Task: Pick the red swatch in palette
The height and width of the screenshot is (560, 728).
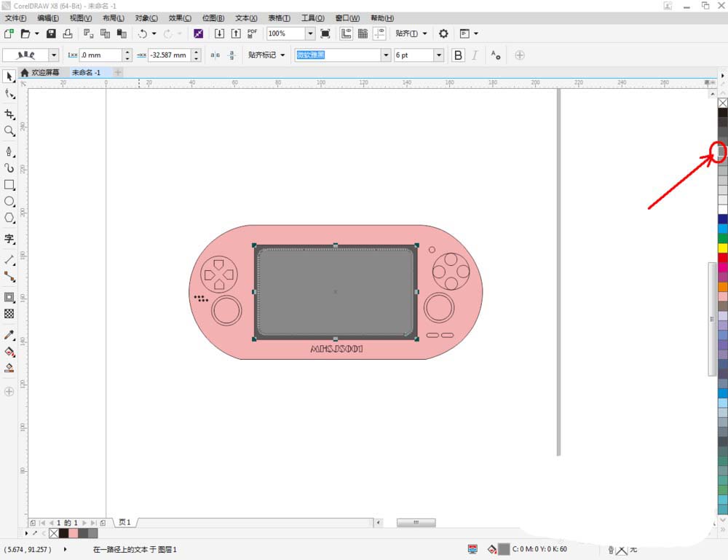Action: tap(723, 258)
